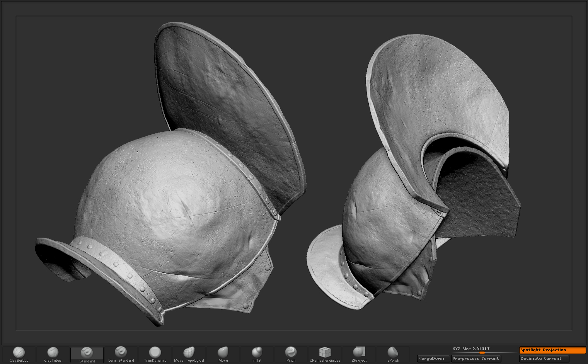Activate the TrimDynamic brush

pos(155,355)
